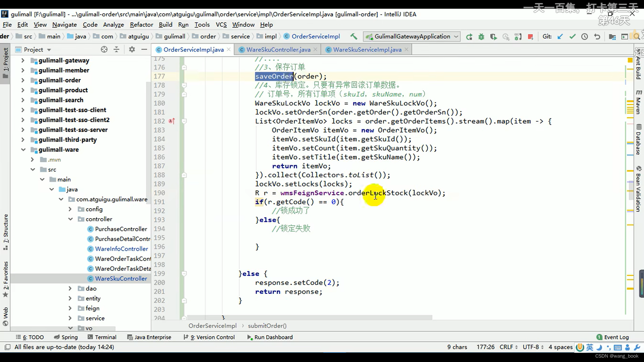The height and width of the screenshot is (362, 644).
Task: Expand the gulimall-order module
Action: 22,80
